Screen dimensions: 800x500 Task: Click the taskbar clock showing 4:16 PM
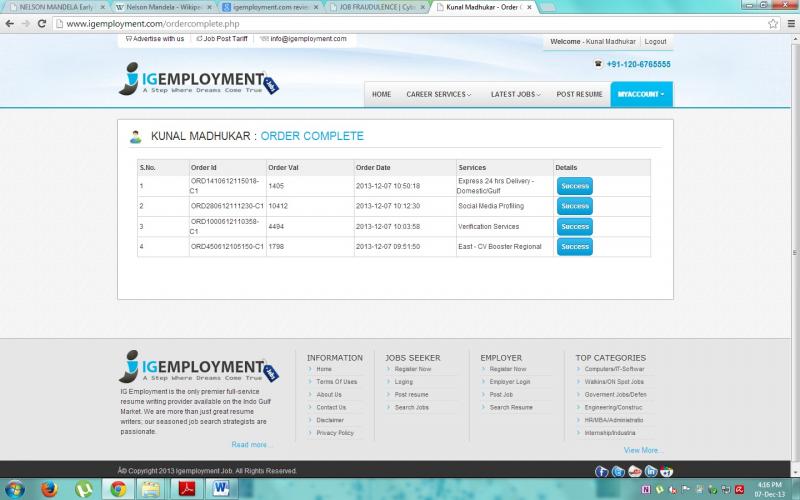pos(768,489)
